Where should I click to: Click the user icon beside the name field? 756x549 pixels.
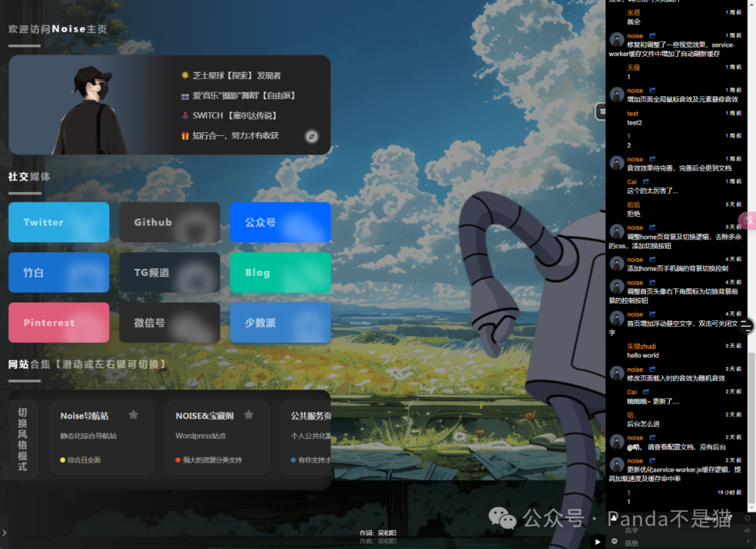tap(614, 519)
